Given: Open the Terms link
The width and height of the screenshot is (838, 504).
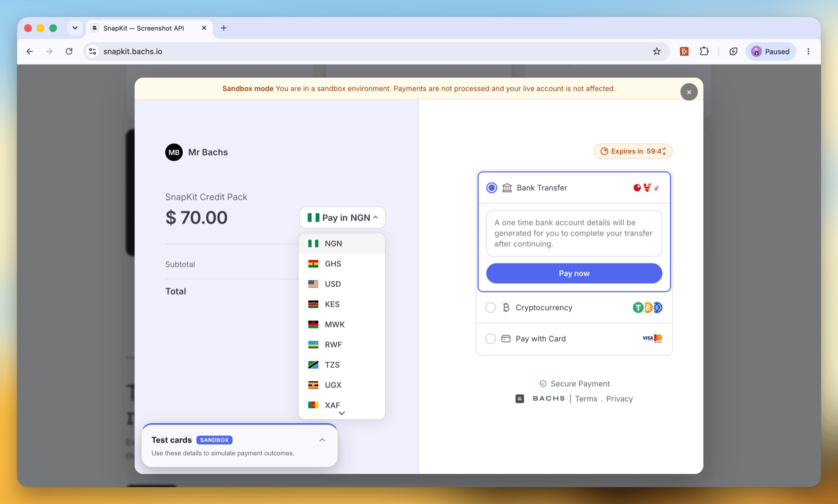Looking at the screenshot, I should (x=586, y=399).
